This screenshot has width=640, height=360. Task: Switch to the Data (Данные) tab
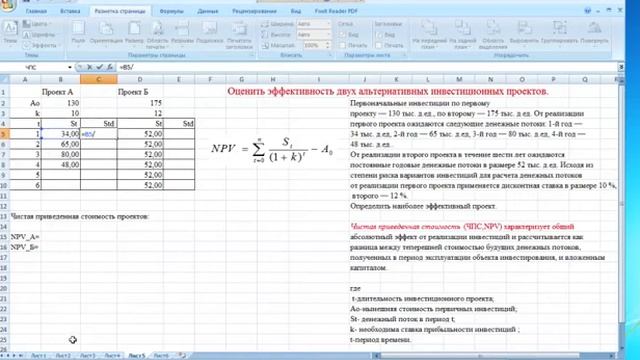(x=207, y=11)
